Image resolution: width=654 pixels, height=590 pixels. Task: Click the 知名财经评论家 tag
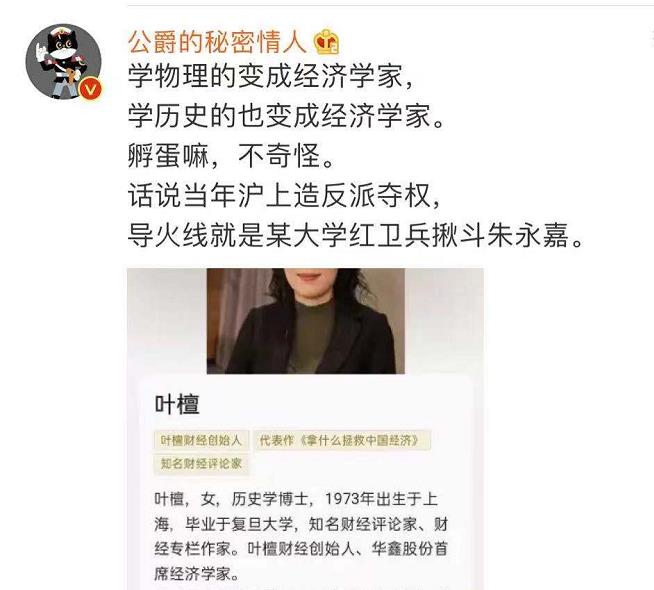pos(201,463)
